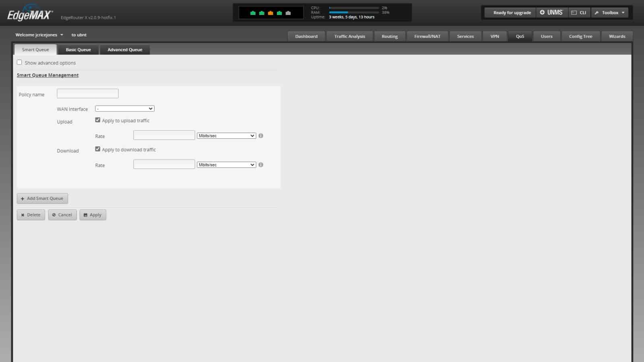Open download rate units dropdown

pos(227,165)
